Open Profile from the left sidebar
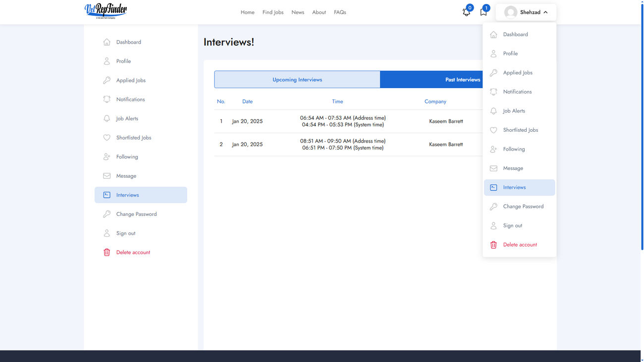 point(123,61)
